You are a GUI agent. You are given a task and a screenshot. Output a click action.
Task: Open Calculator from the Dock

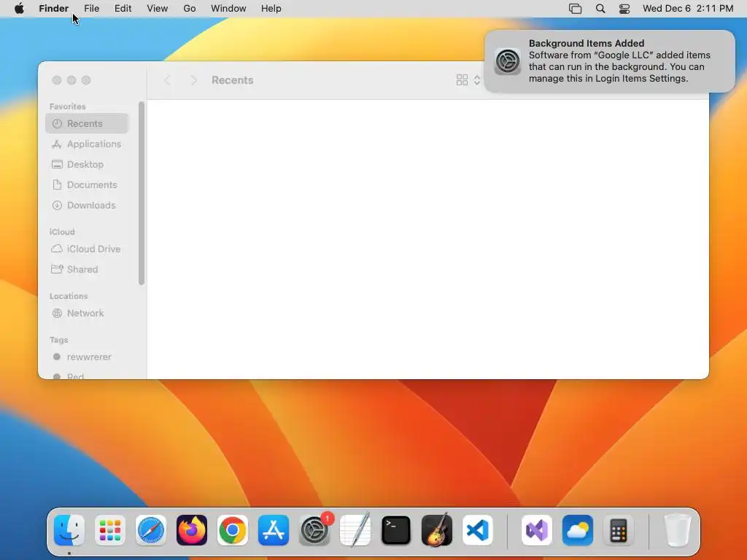tap(619, 530)
